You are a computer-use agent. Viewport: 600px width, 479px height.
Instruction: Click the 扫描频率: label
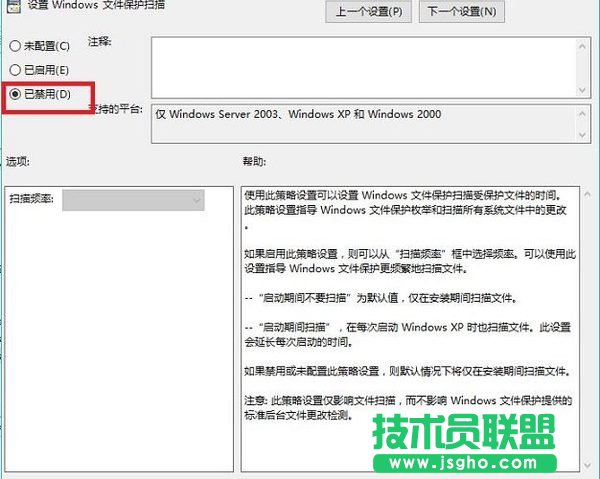(x=31, y=199)
